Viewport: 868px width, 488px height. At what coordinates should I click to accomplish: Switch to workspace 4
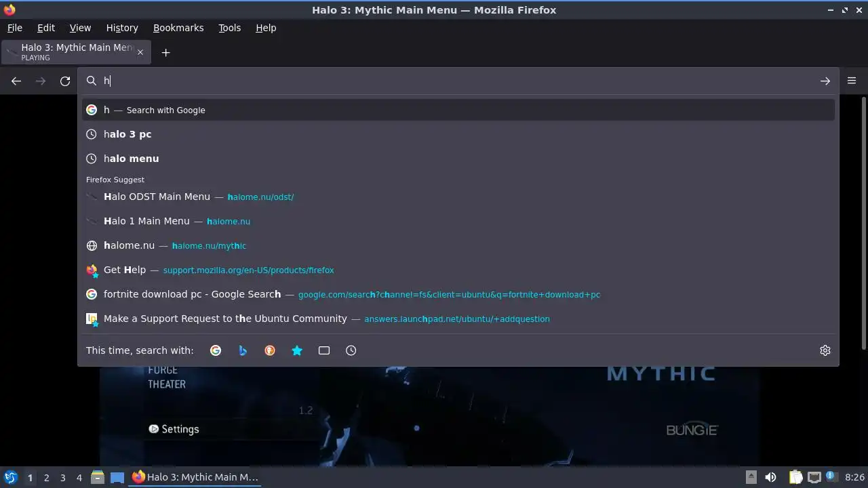pos(79,478)
